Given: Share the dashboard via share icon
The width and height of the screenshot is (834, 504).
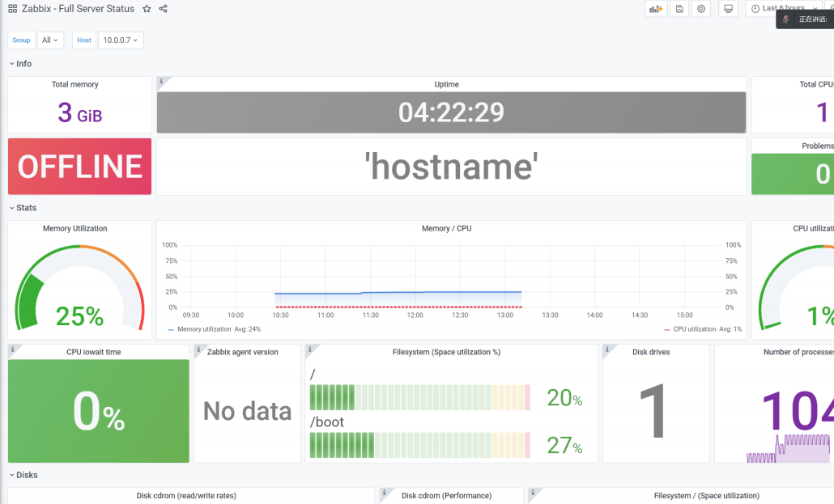Looking at the screenshot, I should [x=164, y=9].
